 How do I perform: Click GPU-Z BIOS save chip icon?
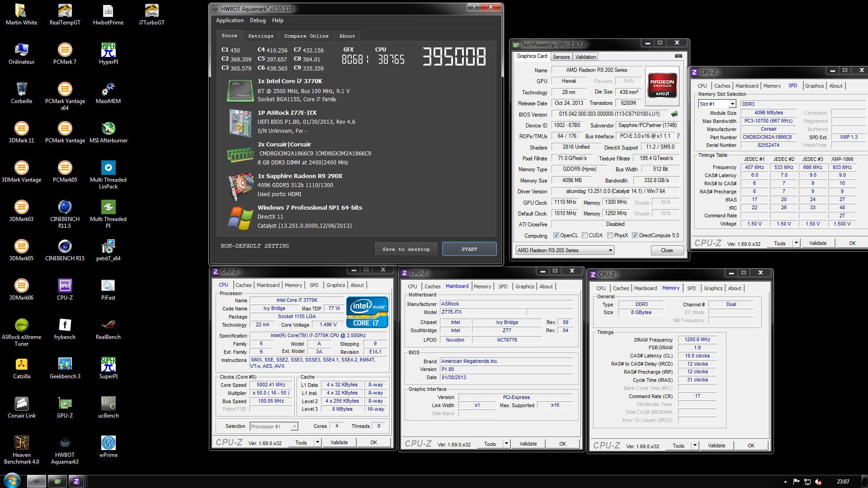click(x=675, y=114)
